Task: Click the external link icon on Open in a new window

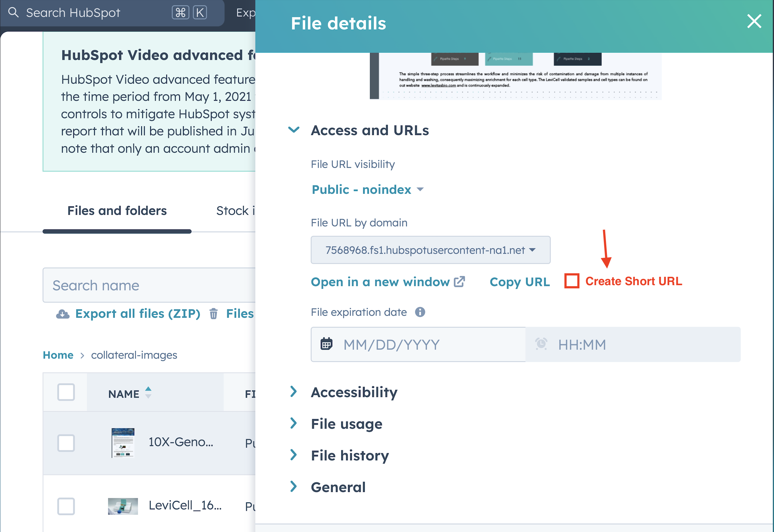Action: coord(460,281)
